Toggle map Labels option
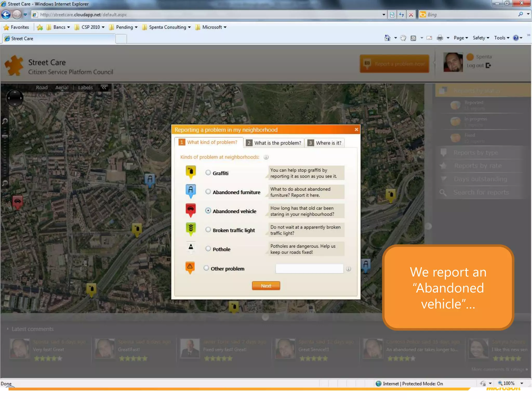Viewport: 532px width, 399px height. coord(85,88)
